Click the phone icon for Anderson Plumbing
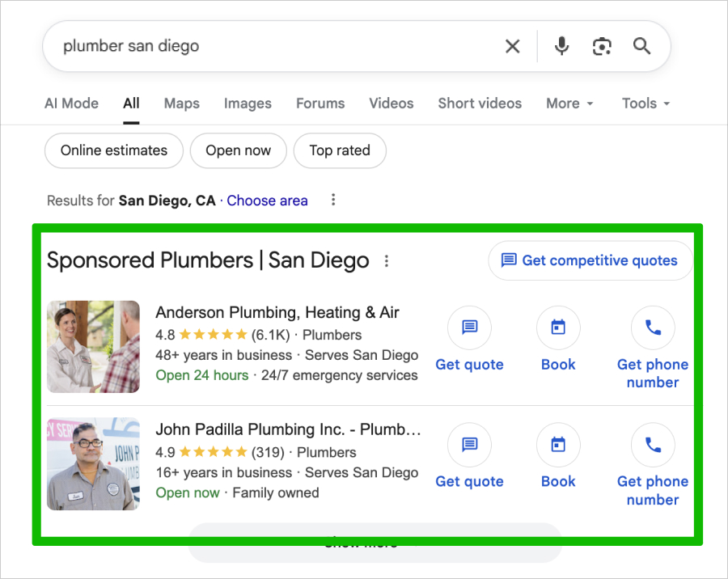 [653, 328]
